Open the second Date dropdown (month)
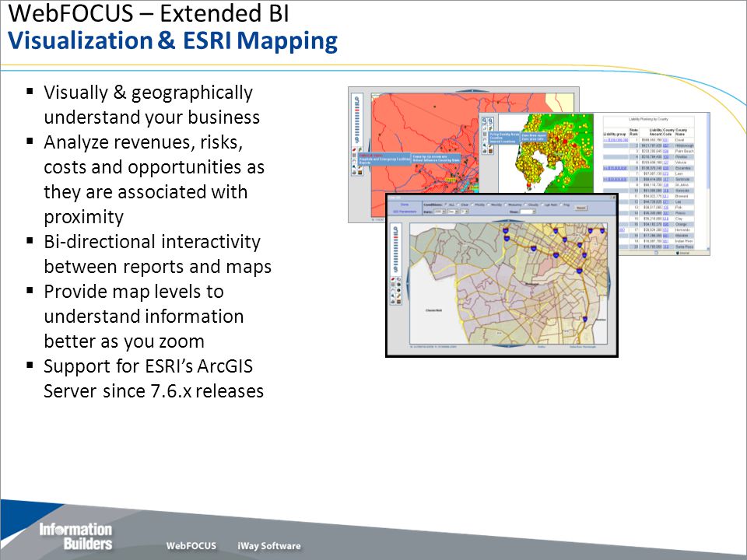Image resolution: width=747 pixels, height=560 pixels. 453,212
